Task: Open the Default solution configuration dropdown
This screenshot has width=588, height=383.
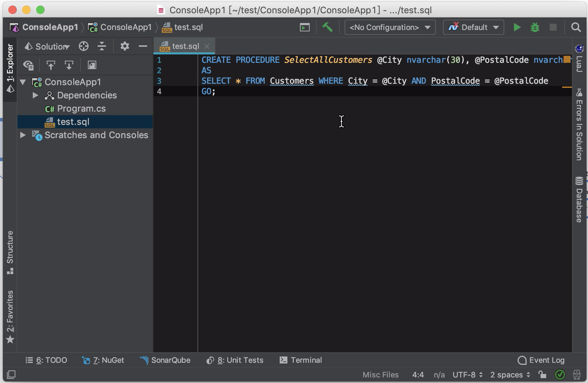Action: [x=473, y=27]
